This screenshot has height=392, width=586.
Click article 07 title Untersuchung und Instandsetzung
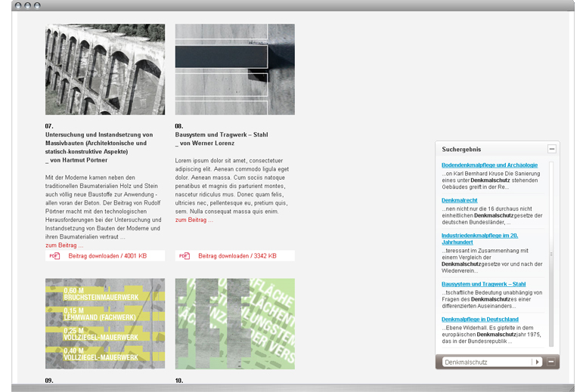point(99,143)
